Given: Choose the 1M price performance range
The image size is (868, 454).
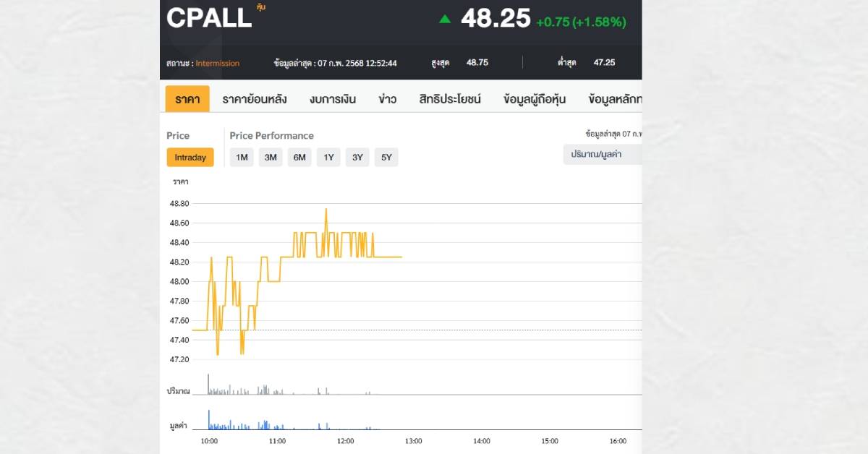Looking at the screenshot, I should (x=242, y=158).
